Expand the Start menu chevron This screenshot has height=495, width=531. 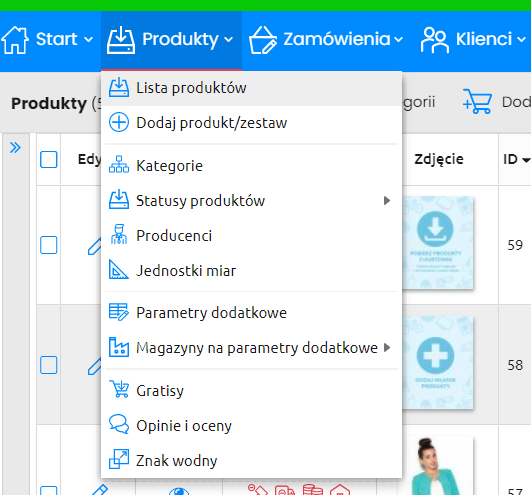tap(88, 40)
